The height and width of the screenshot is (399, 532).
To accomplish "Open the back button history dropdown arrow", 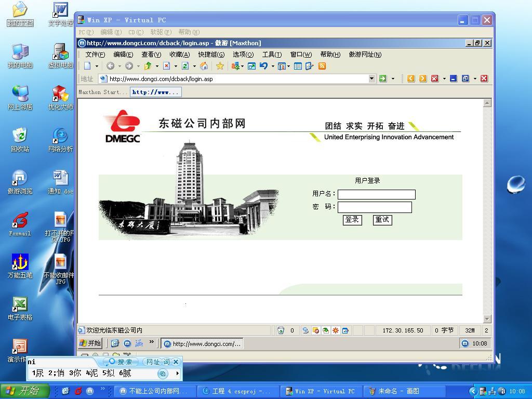I will click(x=119, y=66).
